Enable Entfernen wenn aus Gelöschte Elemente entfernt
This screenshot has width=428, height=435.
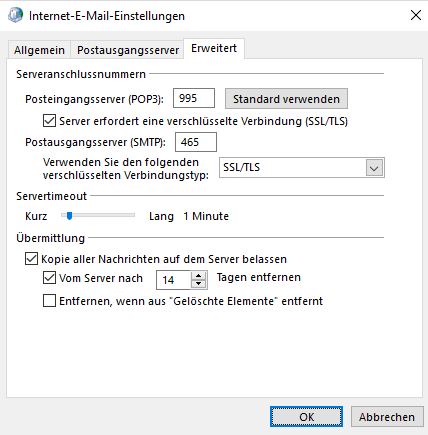click(49, 301)
